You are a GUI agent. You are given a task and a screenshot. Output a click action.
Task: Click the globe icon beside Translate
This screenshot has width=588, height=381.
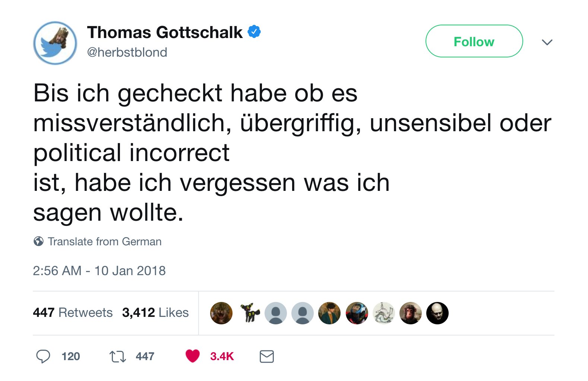click(x=38, y=241)
